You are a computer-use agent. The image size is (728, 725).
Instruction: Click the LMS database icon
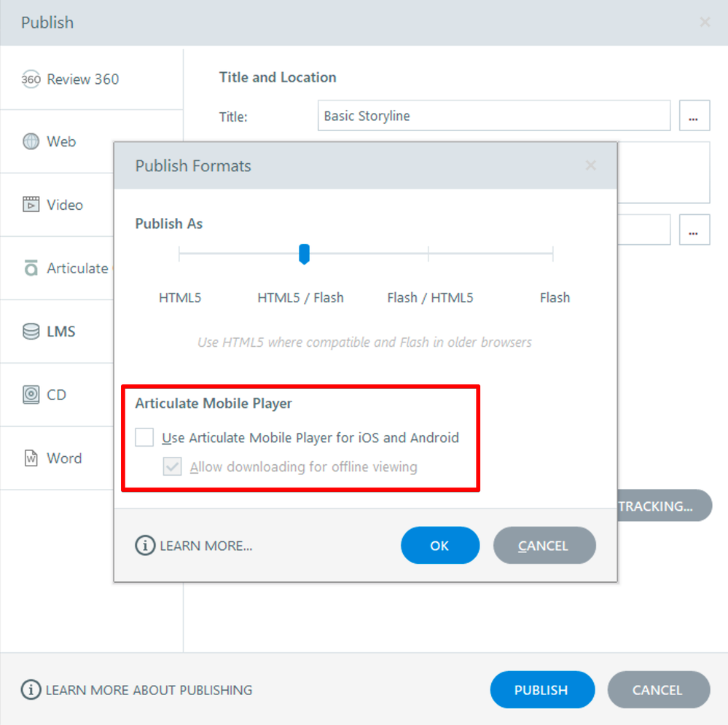pos(31,332)
